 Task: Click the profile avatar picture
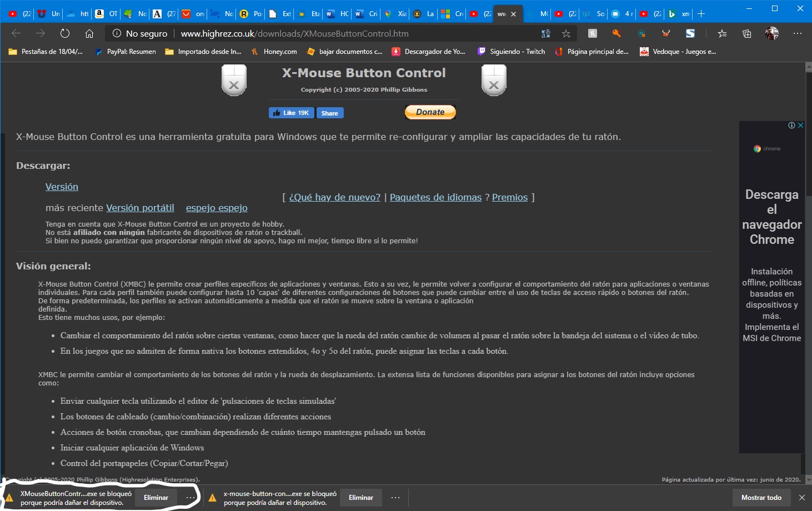click(x=772, y=33)
